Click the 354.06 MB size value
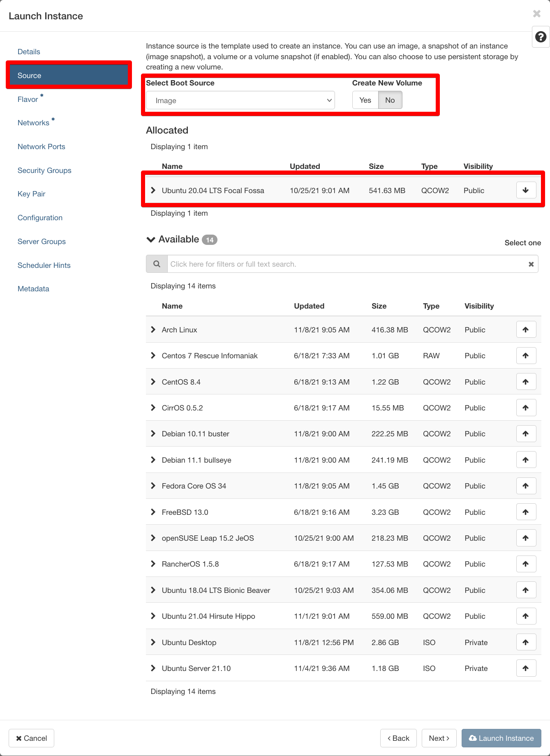The height and width of the screenshot is (756, 550). coord(390,590)
